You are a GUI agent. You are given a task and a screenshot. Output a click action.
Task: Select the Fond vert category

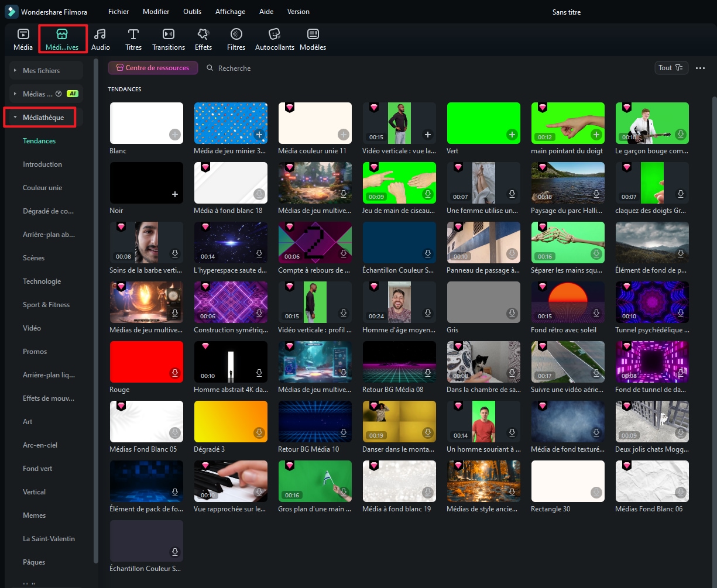click(37, 469)
